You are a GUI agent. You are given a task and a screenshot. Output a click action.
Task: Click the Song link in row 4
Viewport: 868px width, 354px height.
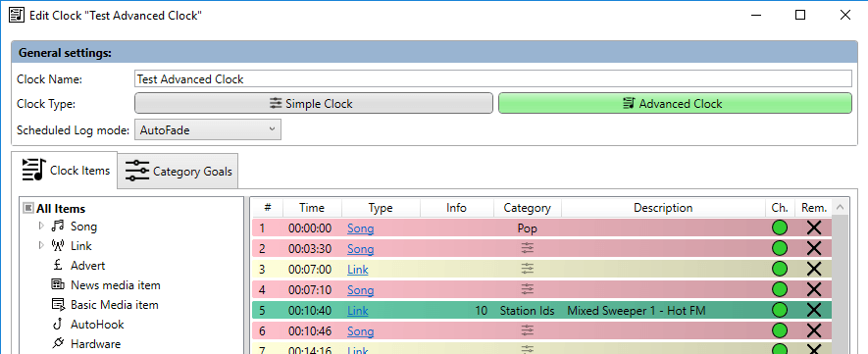pyautogui.click(x=360, y=290)
